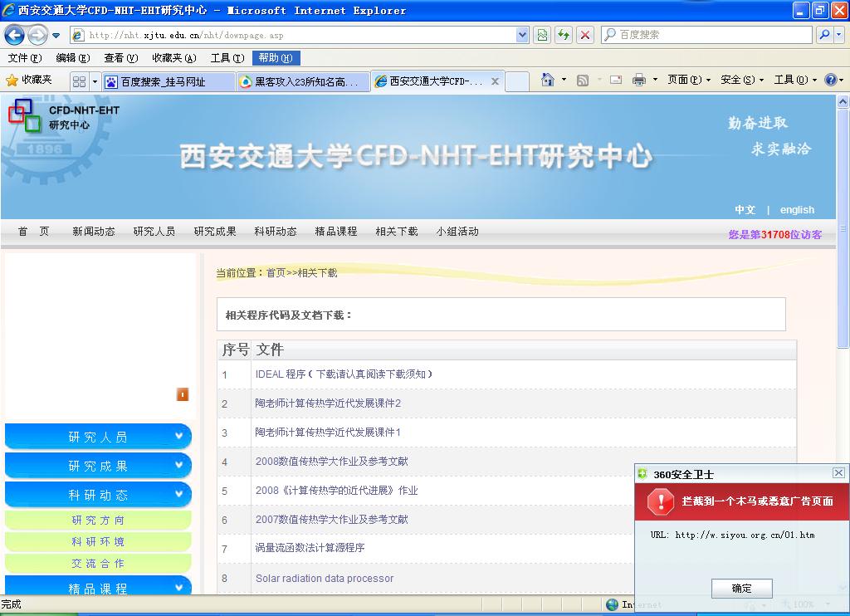Close the 360安全卫士 alert popup
This screenshot has height=616, width=850.
(x=838, y=473)
